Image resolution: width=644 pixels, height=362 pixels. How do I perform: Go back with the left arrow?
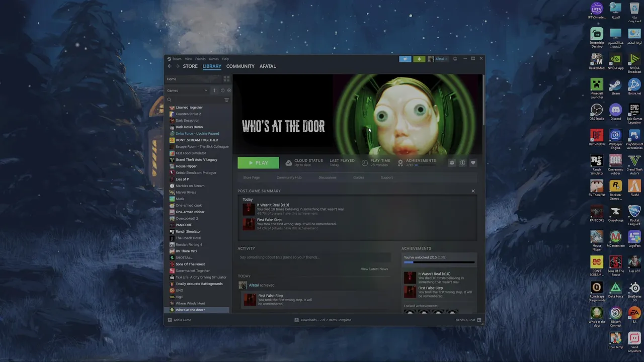[x=170, y=66]
